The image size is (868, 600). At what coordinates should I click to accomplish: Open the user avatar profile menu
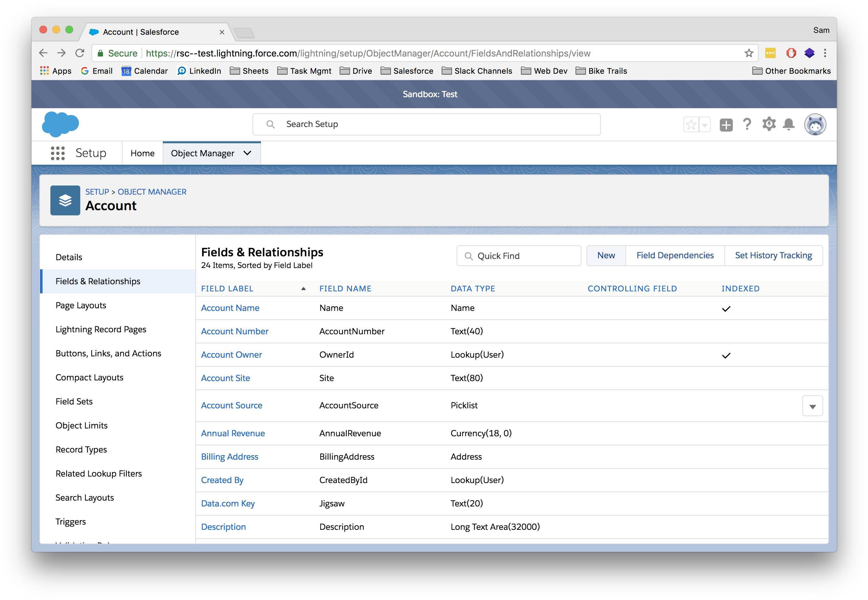tap(815, 124)
